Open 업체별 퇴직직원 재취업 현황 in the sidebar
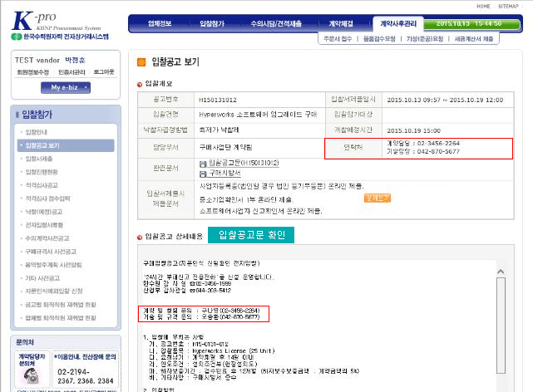Screen dimensions: 533x392 point(61,318)
